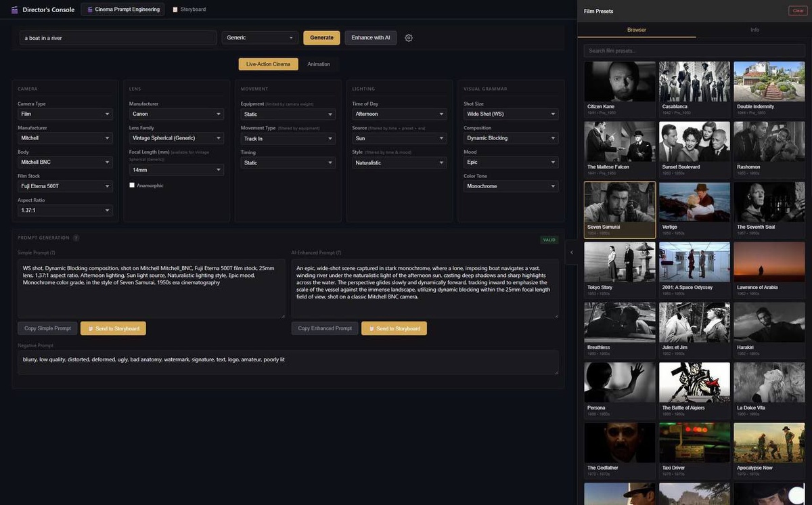The width and height of the screenshot is (812, 505).
Task: Click the prompt generation help icon
Action: pyautogui.click(x=76, y=238)
